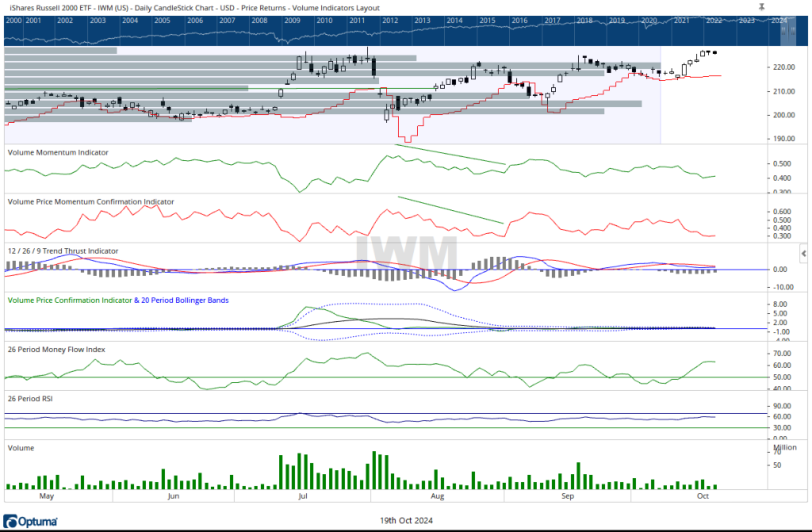Screen dimensions: 812x532
Task: Click the Sep label on the date axis
Action: [568, 496]
